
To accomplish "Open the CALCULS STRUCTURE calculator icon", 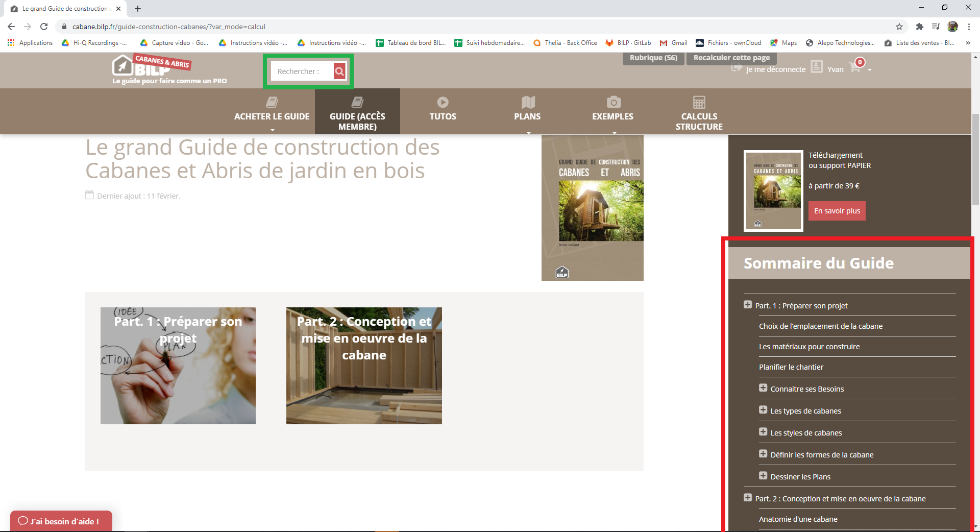I will pos(699,102).
